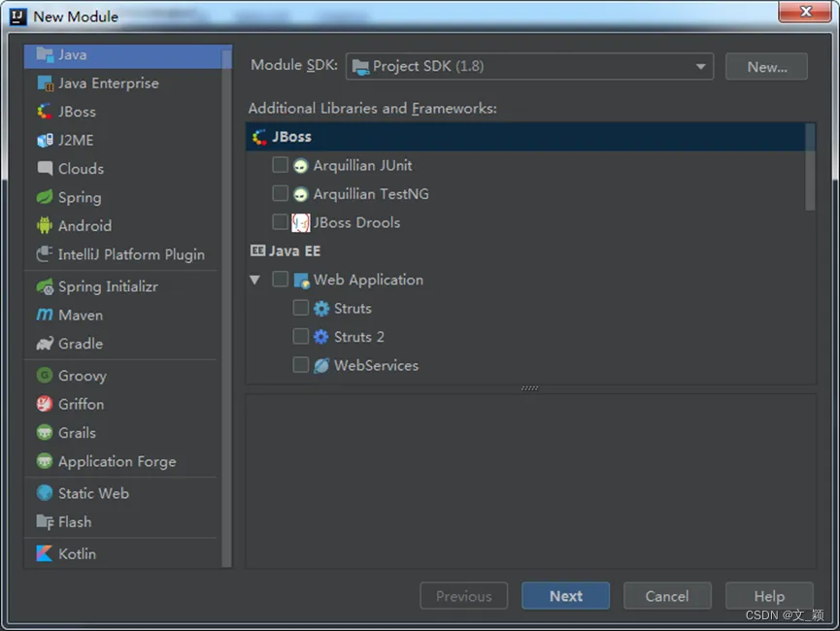Click the Java EE header icon
Image resolution: width=840 pixels, height=631 pixels.
pos(257,250)
